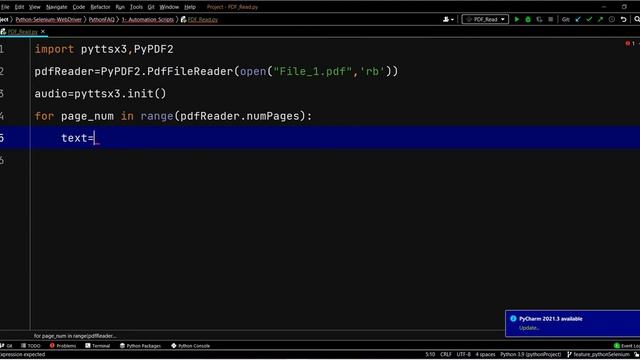Open the Refactor menu
This screenshot has width=640, height=360.
pos(100,7)
